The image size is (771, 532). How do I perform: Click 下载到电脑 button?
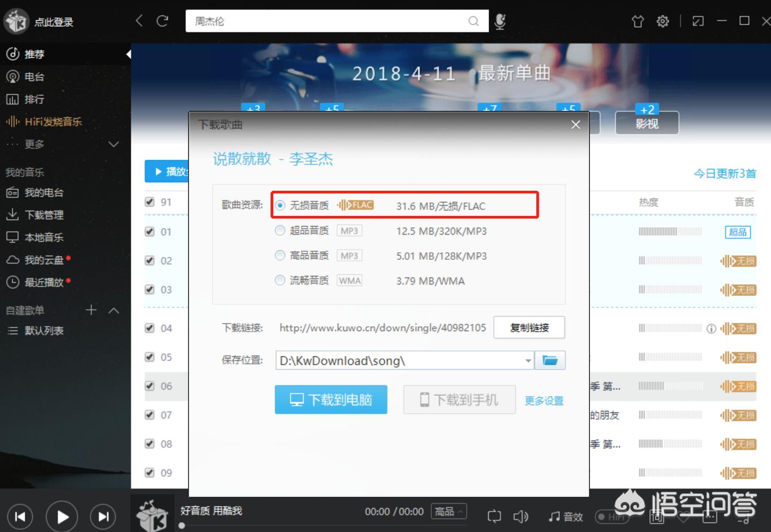331,400
